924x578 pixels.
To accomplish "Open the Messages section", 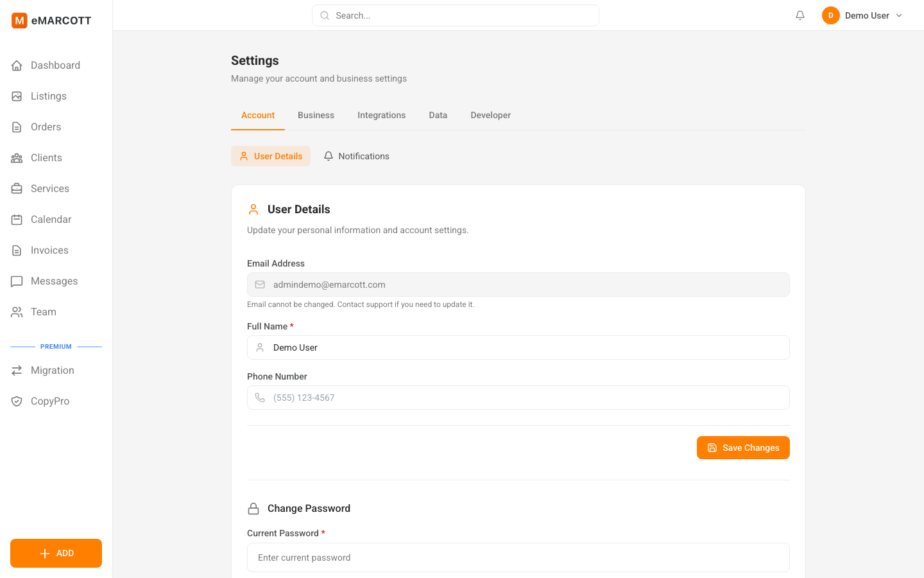I will [x=54, y=281].
